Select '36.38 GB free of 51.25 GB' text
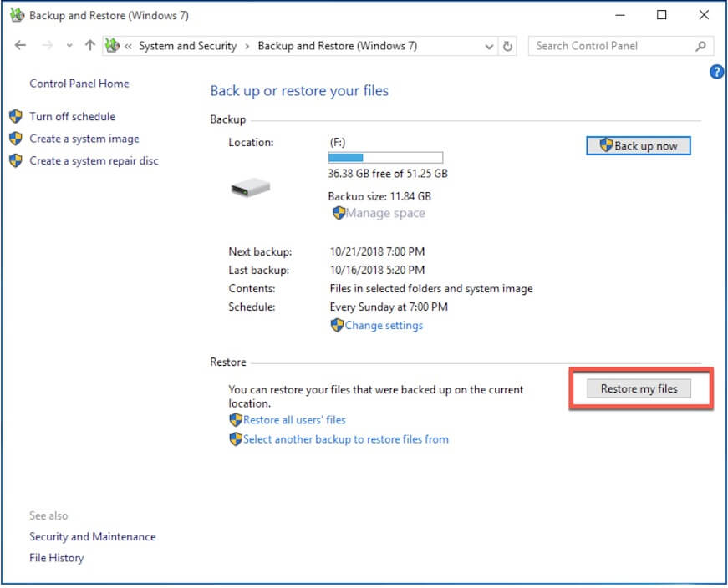The height and width of the screenshot is (588, 728). click(388, 174)
